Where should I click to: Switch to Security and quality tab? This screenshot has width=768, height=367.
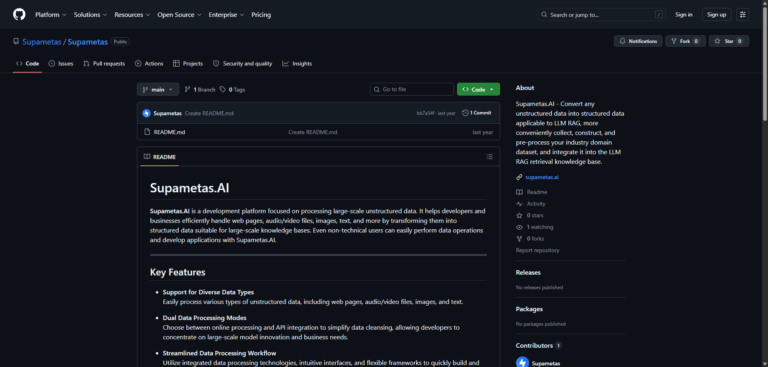[242, 64]
